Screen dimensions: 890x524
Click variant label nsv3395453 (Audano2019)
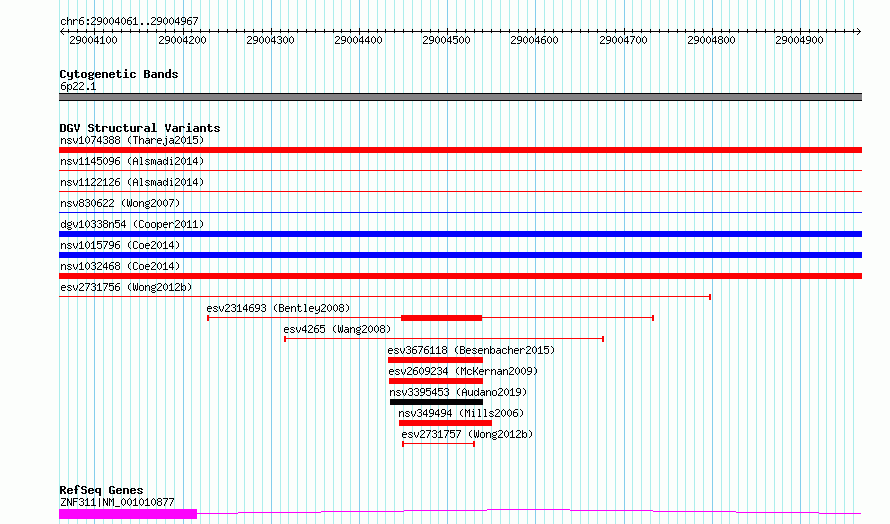[x=458, y=392]
